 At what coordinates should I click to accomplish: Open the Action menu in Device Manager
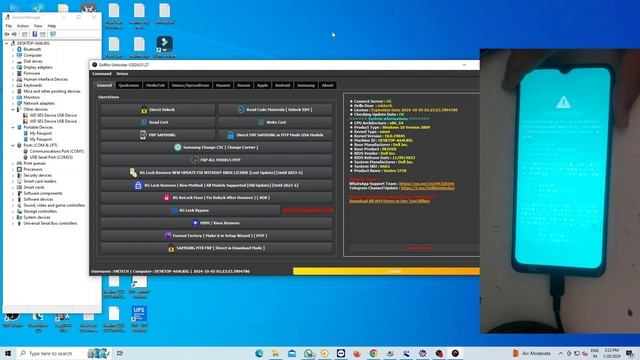tap(23, 26)
